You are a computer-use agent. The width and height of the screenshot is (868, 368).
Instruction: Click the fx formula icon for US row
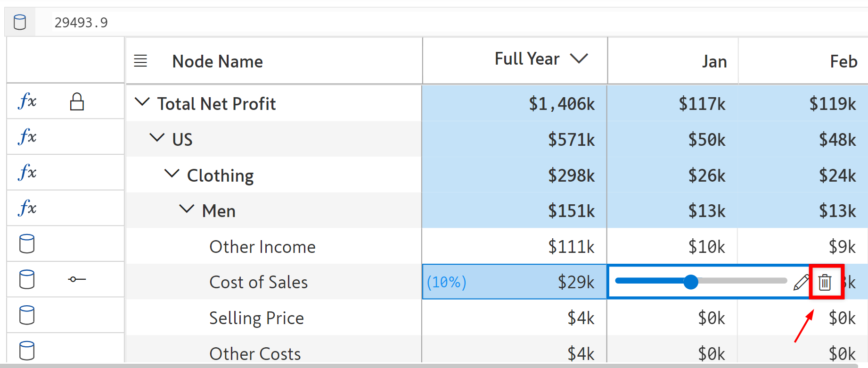27,137
